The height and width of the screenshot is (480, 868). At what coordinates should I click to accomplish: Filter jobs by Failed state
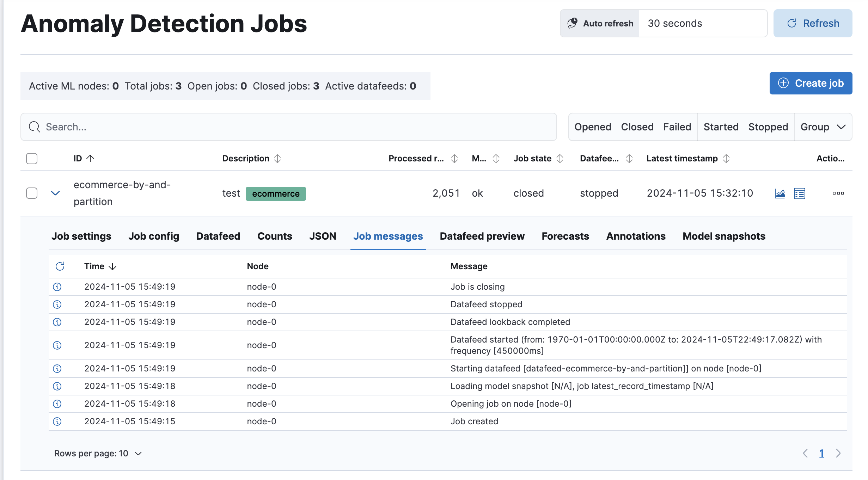677,127
